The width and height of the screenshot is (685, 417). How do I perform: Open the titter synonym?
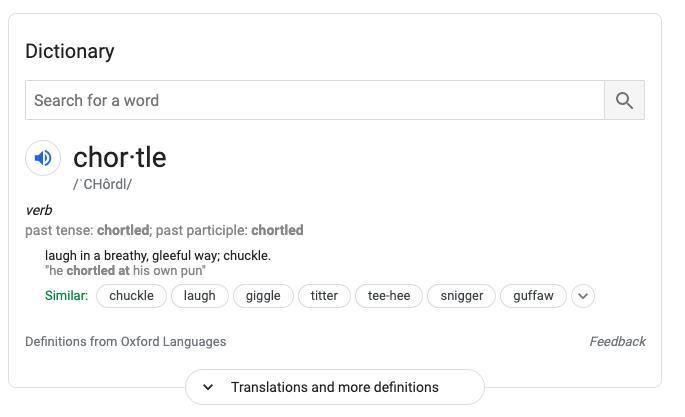pyautogui.click(x=324, y=296)
